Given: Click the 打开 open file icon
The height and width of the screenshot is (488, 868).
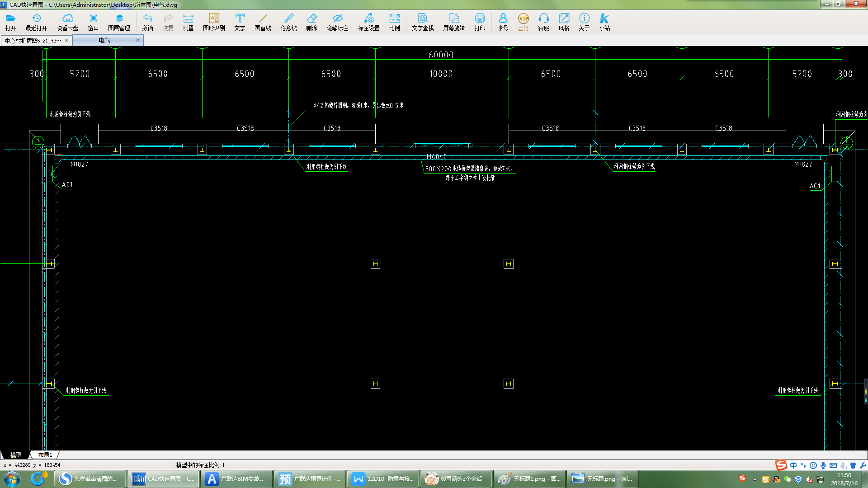Looking at the screenshot, I should [x=10, y=22].
